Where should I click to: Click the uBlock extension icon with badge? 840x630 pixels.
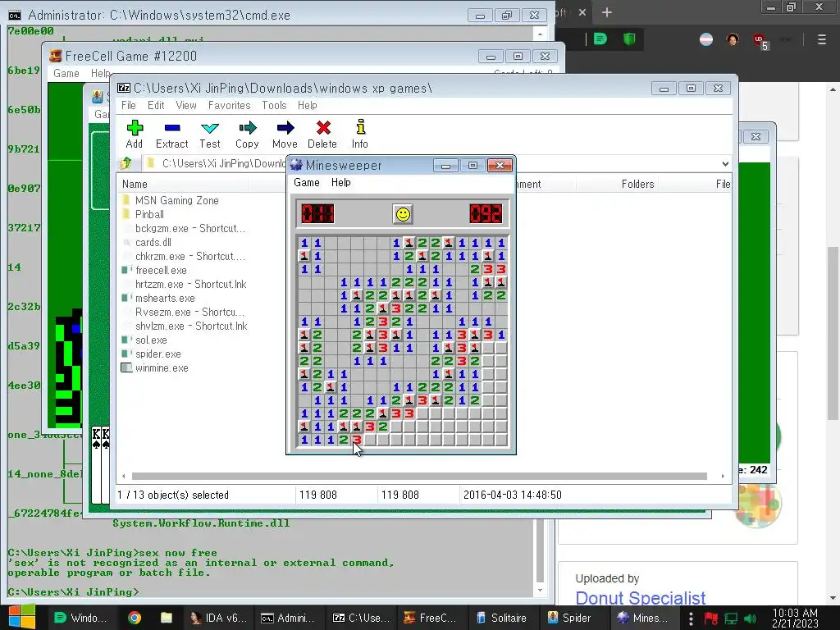(x=760, y=41)
